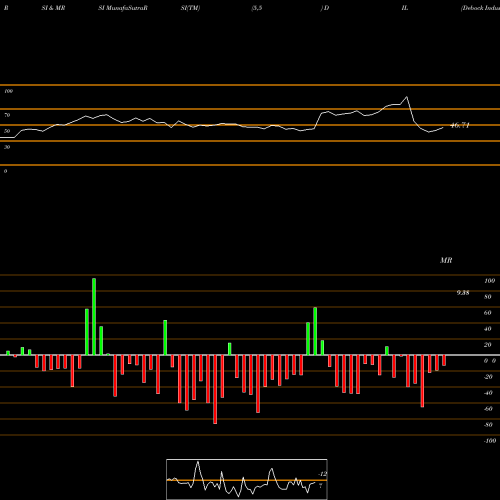Click the RSI axis label 70
The height and width of the screenshot is (500, 500).
(x=7, y=115)
